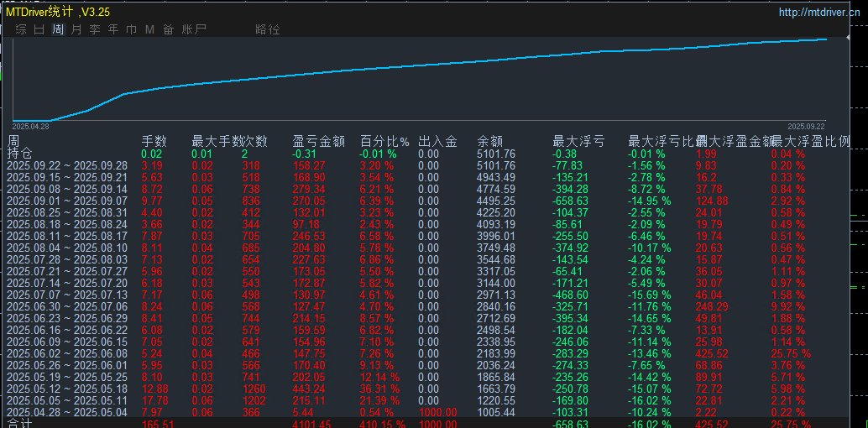Click the 2025.04.28 start date on chart
868x428 pixels.
point(31,126)
